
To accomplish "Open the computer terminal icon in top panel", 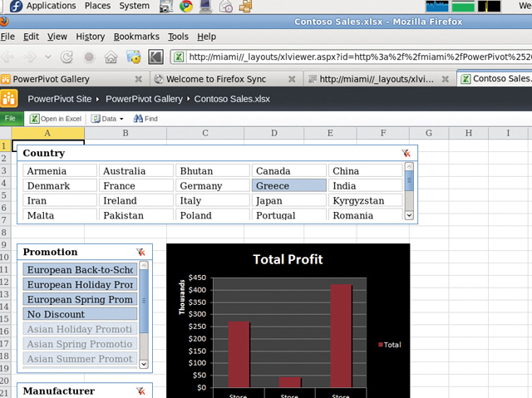I will click(205, 6).
